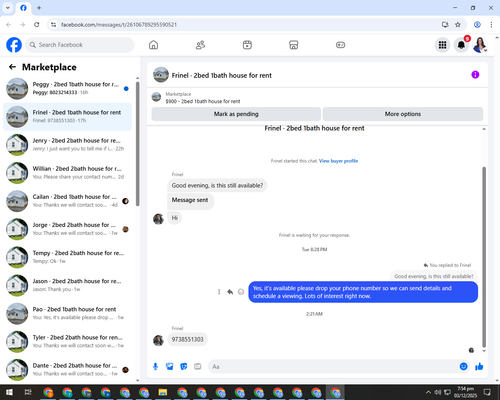500x400 pixels.
Task: Open more options dots beside blue message
Action: [219, 292]
